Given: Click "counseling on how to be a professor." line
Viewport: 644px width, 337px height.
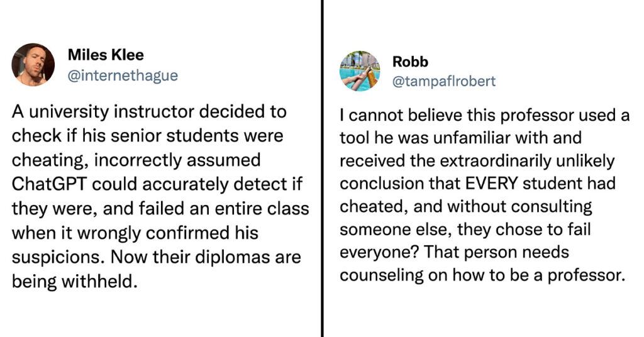Looking at the screenshot, I should [x=482, y=275].
